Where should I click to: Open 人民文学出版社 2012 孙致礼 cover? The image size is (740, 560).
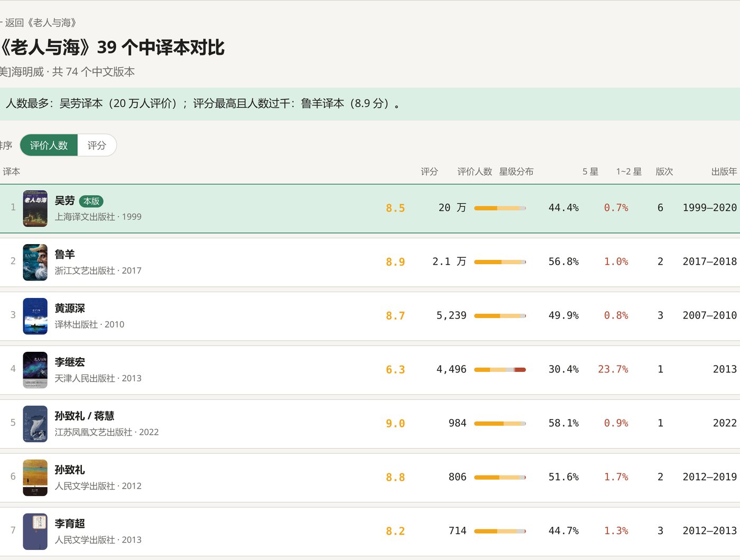tap(35, 478)
